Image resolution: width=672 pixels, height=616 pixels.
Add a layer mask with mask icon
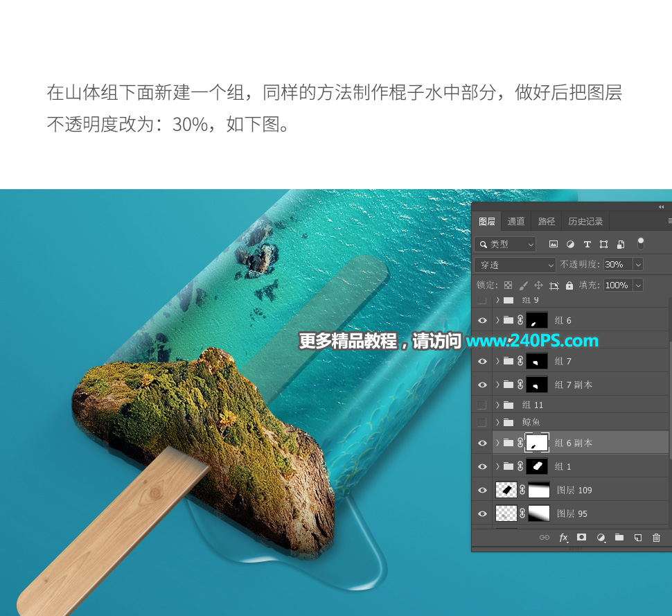pyautogui.click(x=582, y=538)
